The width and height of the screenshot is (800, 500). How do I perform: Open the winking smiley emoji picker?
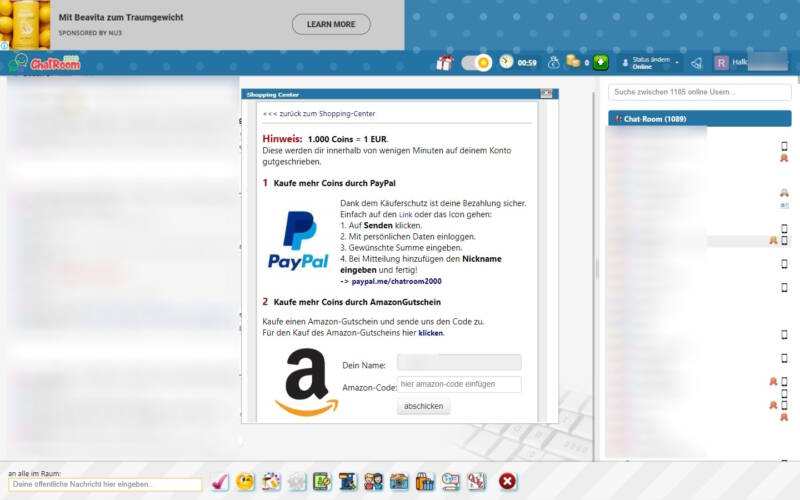click(245, 481)
